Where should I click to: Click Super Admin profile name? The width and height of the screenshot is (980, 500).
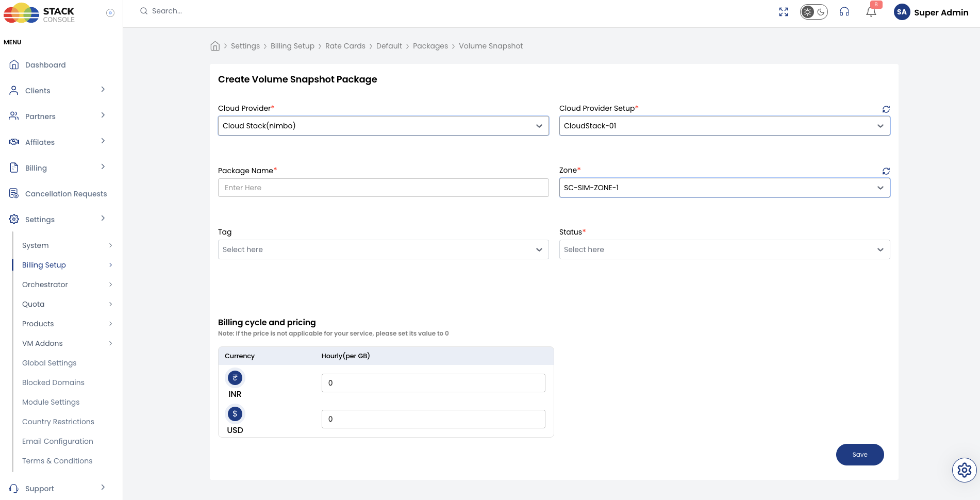(x=941, y=12)
